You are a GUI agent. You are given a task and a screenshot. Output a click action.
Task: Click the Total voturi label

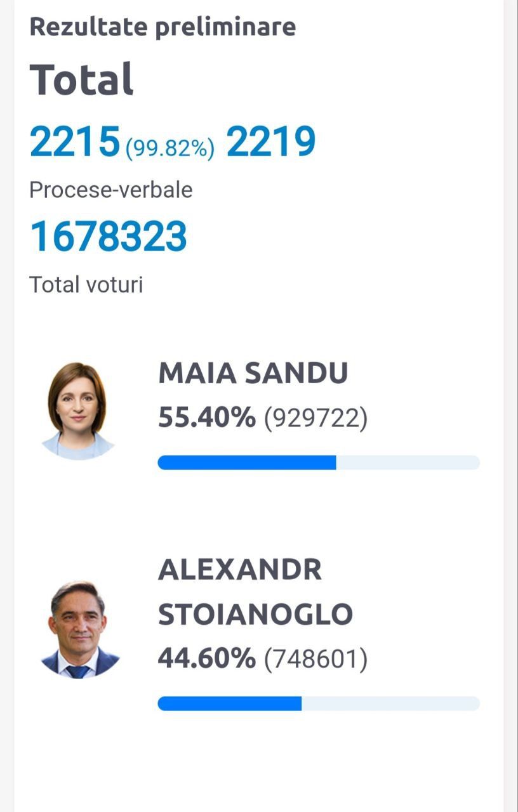(86, 284)
